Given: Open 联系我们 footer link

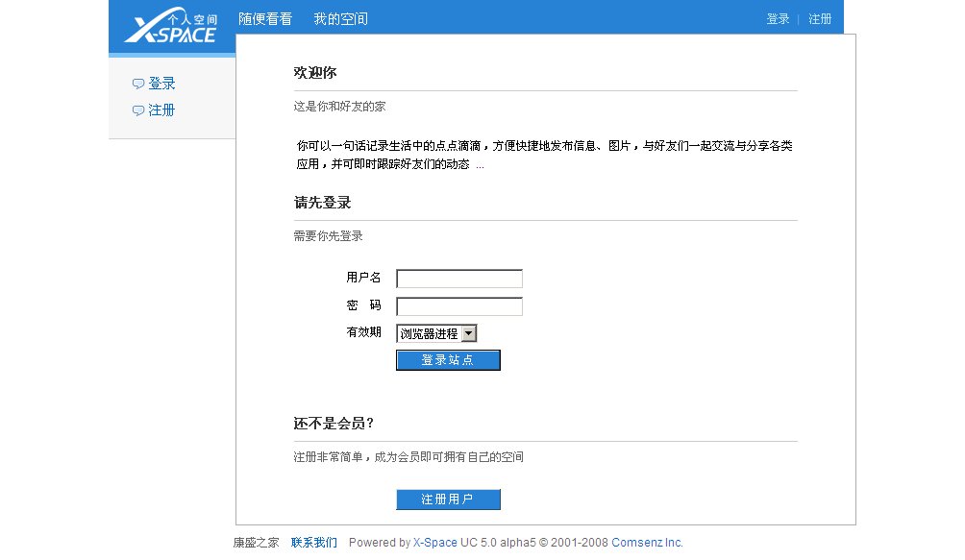Looking at the screenshot, I should (314, 542).
